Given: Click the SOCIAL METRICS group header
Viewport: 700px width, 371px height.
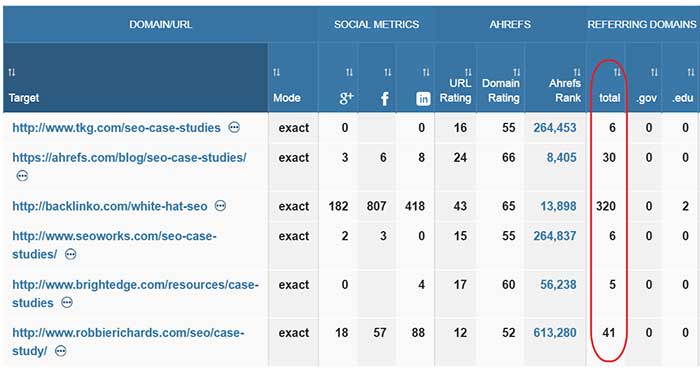Looking at the screenshot, I should coord(376,25).
